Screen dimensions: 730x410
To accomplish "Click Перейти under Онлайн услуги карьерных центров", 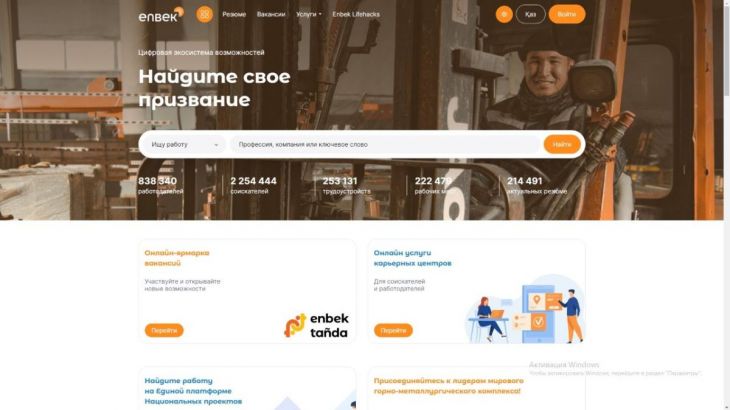I will pos(393,330).
